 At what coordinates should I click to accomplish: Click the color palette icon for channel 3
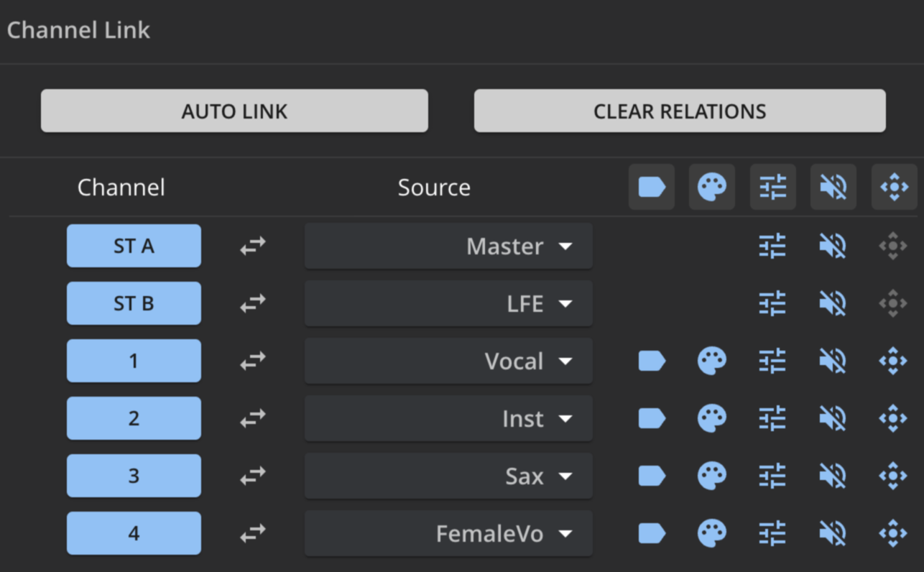pyautogui.click(x=711, y=476)
